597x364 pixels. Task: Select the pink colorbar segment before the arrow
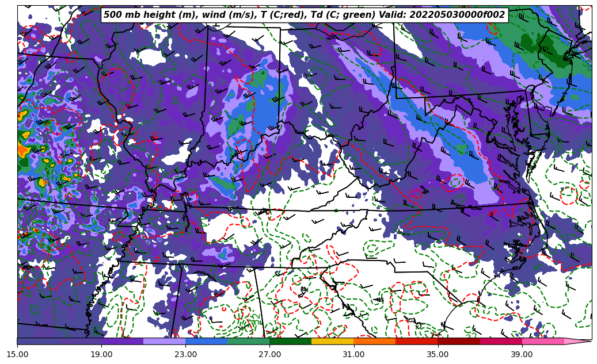click(542, 341)
